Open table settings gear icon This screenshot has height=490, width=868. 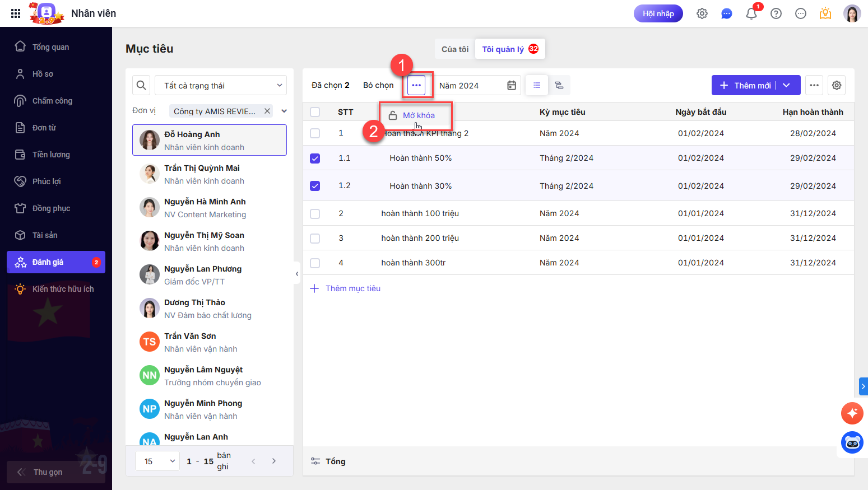coord(836,85)
